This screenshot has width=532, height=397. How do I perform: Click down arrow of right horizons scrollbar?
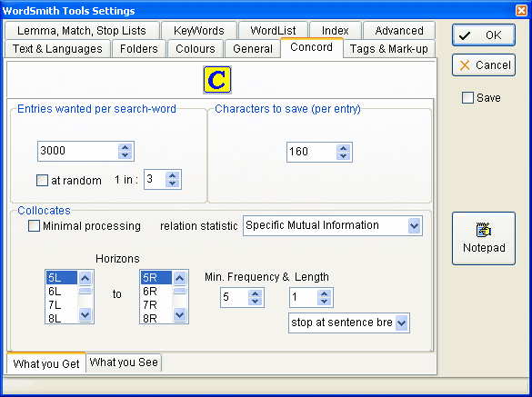click(179, 315)
